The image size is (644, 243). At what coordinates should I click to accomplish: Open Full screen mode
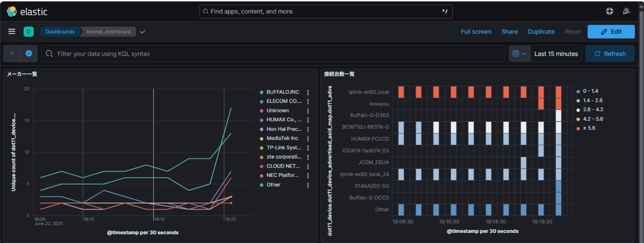click(x=476, y=32)
